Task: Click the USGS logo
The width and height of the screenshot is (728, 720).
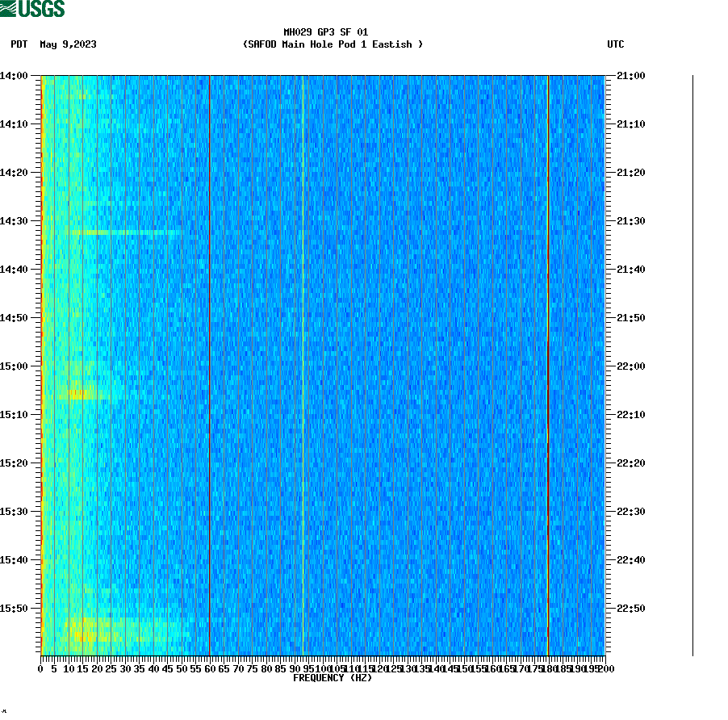Action: click(x=32, y=9)
